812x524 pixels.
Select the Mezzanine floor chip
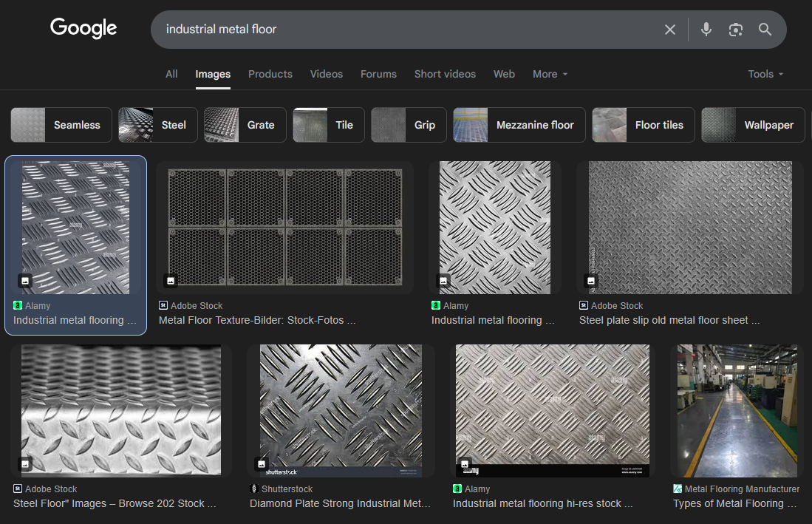coord(519,125)
